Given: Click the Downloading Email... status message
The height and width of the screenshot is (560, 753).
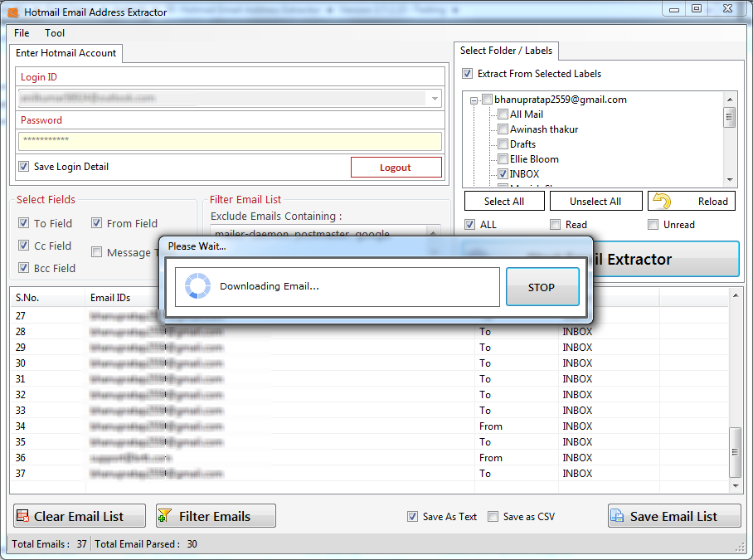Looking at the screenshot, I should click(270, 286).
